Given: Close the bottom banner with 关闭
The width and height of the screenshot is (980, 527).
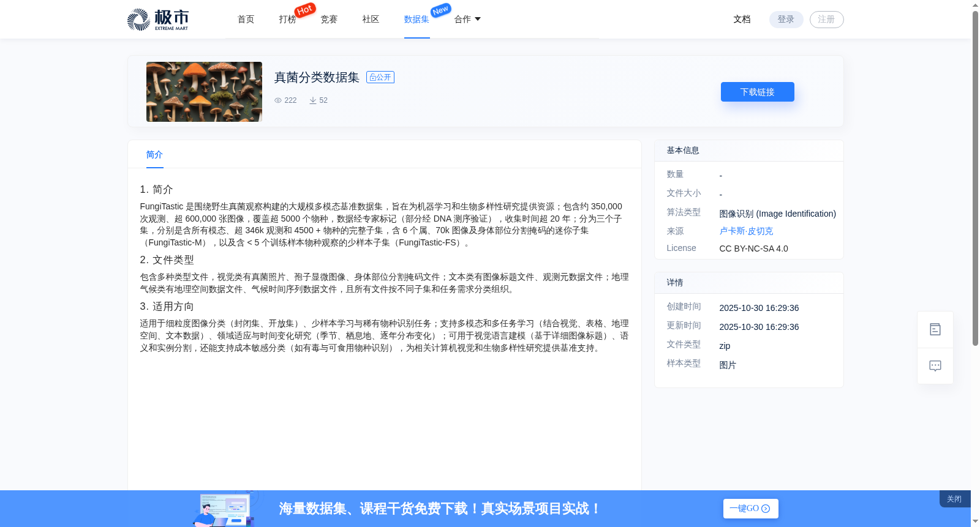Looking at the screenshot, I should (x=955, y=499).
